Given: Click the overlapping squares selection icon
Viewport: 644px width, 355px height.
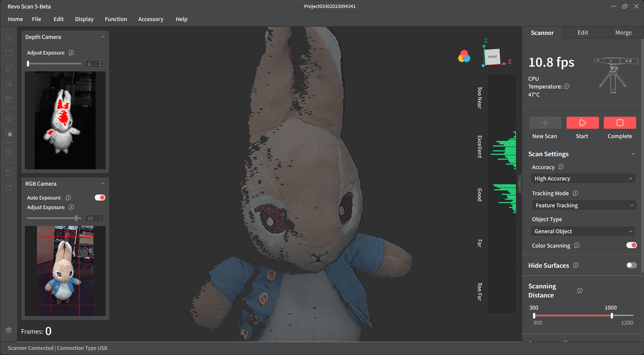Looking at the screenshot, I should point(9,133).
